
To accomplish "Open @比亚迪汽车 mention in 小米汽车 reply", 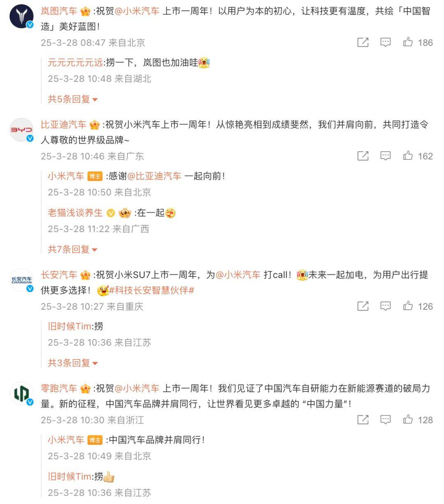I will (x=154, y=176).
